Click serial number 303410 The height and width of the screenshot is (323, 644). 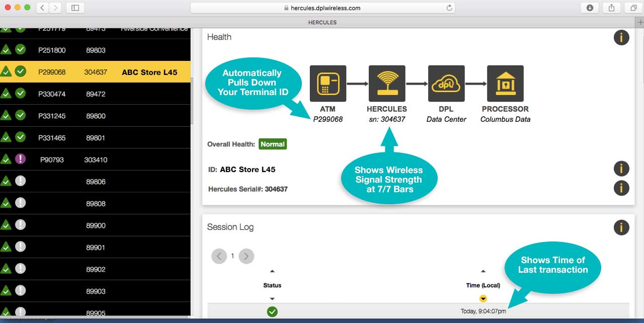pyautogui.click(x=96, y=160)
